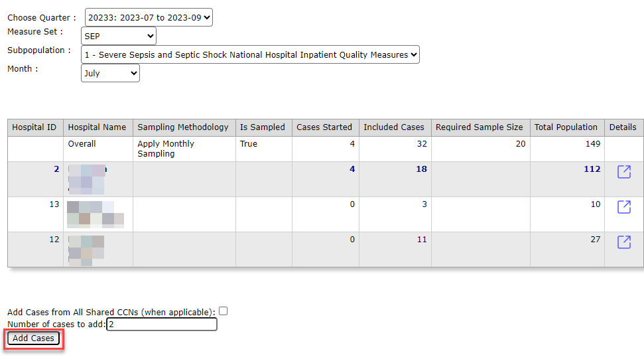Expand the Month dropdown showing July
Screen dimensions: 644x361
[x=110, y=74]
